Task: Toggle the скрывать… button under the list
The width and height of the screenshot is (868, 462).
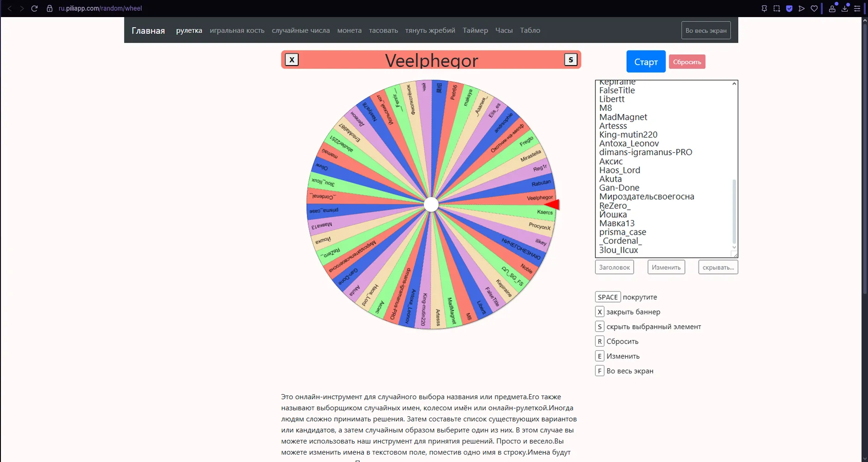Action: (718, 267)
